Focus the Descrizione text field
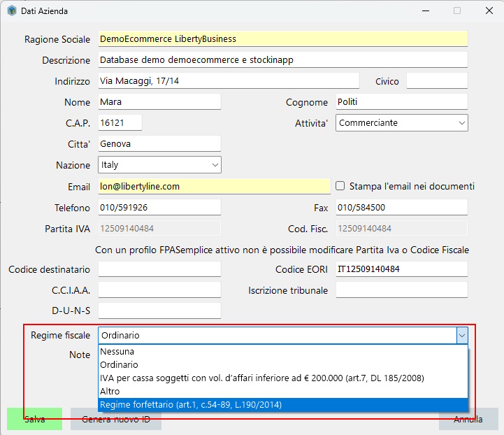The image size is (504, 435). tap(282, 60)
